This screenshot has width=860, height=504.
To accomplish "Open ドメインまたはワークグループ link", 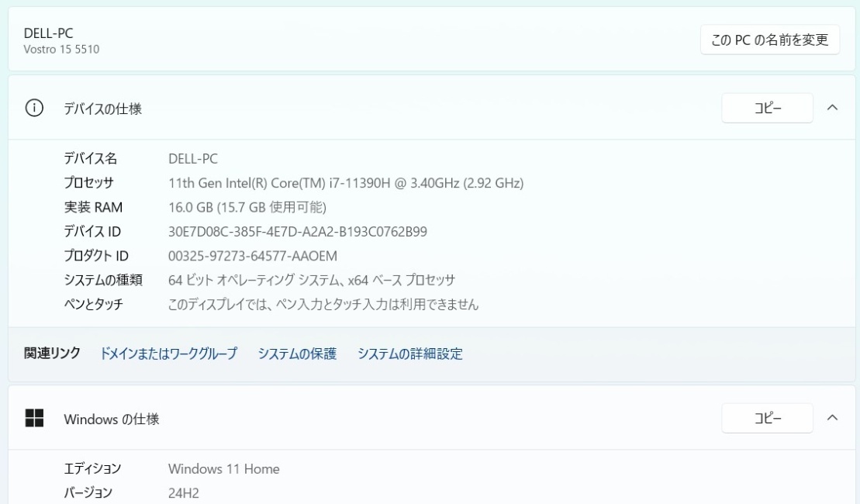I will coord(168,354).
